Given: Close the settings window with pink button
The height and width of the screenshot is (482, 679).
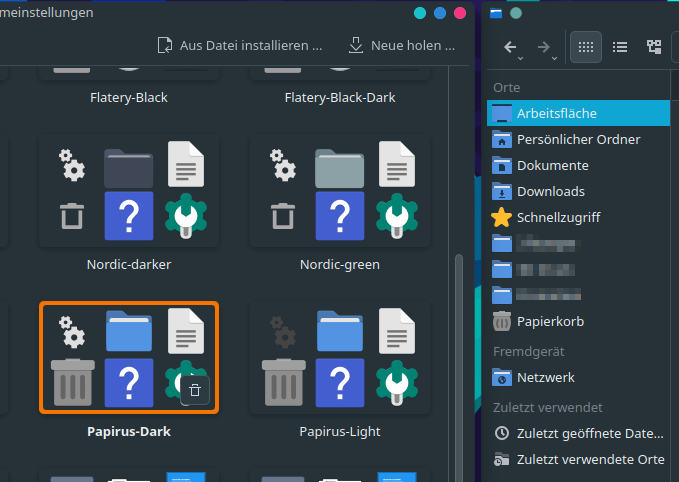Looking at the screenshot, I should [460, 13].
